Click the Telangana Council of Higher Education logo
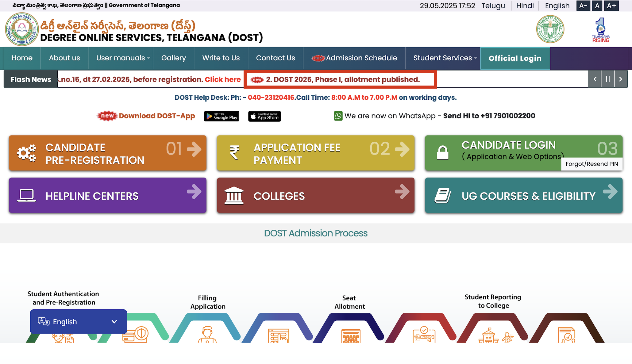Image resolution: width=632 pixels, height=364 pixels. tap(22, 29)
